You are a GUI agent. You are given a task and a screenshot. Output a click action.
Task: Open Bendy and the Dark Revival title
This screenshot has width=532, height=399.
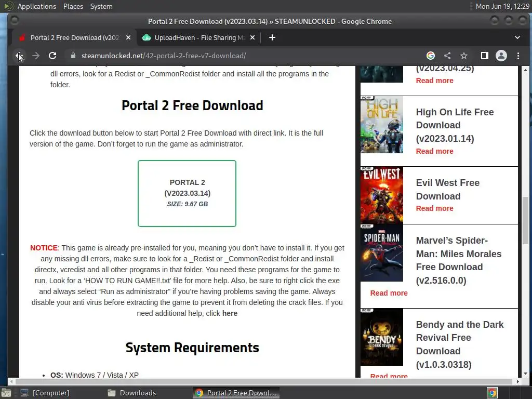coord(460,344)
